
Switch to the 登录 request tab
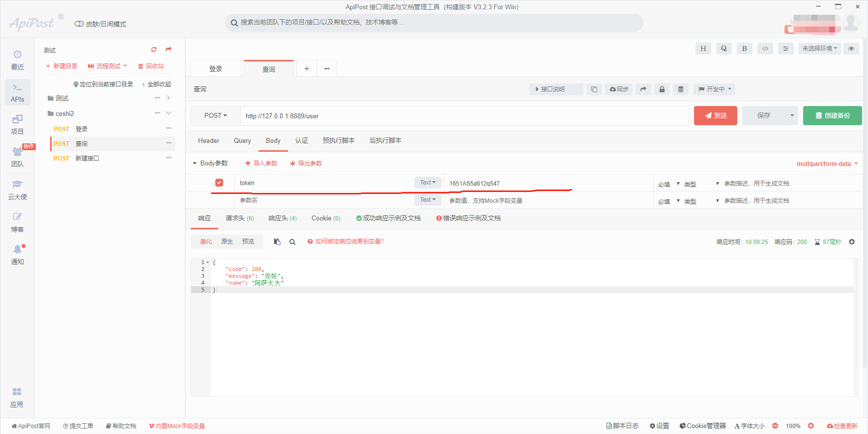216,69
